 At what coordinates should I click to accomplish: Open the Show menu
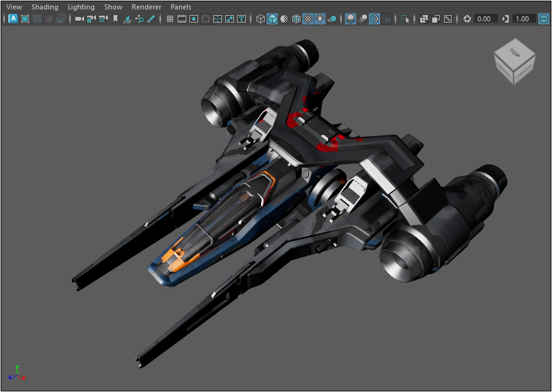point(113,7)
